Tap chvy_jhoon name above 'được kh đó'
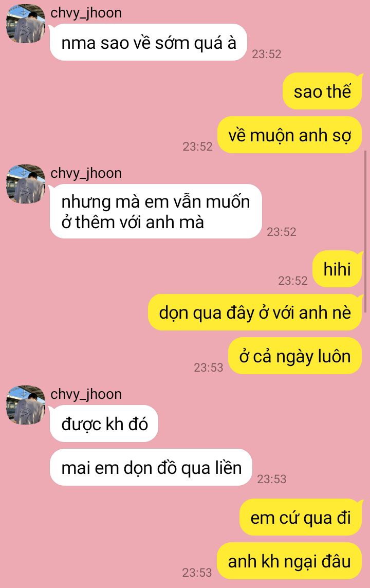The width and height of the screenshot is (370, 588). [86, 394]
